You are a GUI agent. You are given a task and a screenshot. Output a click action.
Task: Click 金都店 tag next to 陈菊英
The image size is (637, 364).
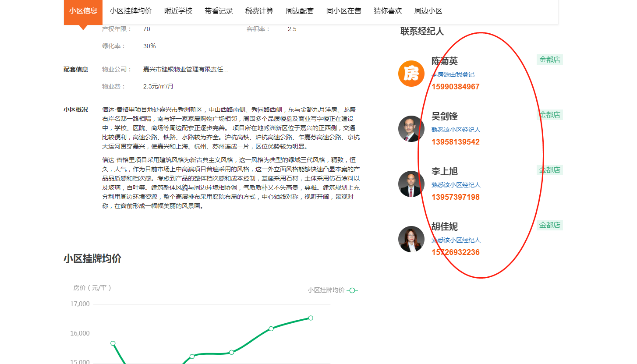coord(549,60)
